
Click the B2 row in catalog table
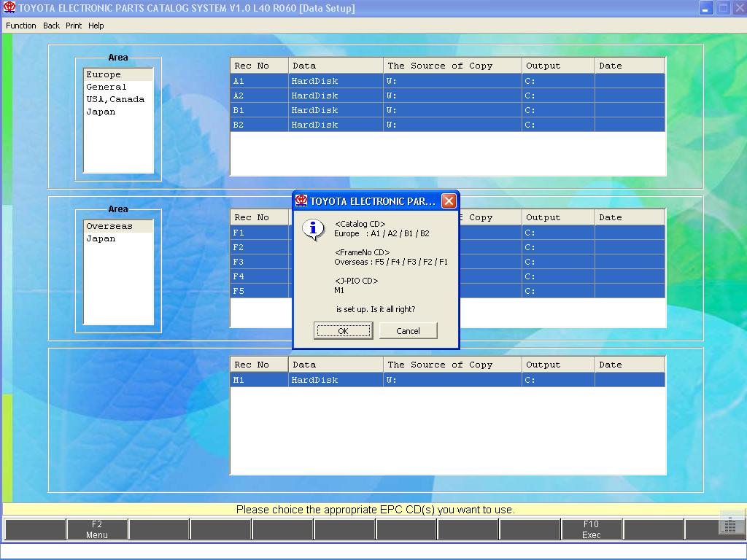(x=447, y=125)
